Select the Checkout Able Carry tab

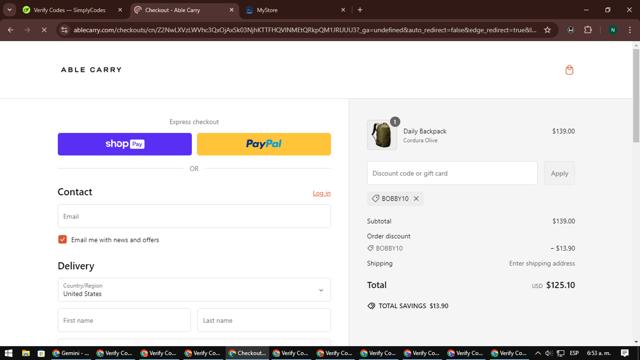pos(184,10)
